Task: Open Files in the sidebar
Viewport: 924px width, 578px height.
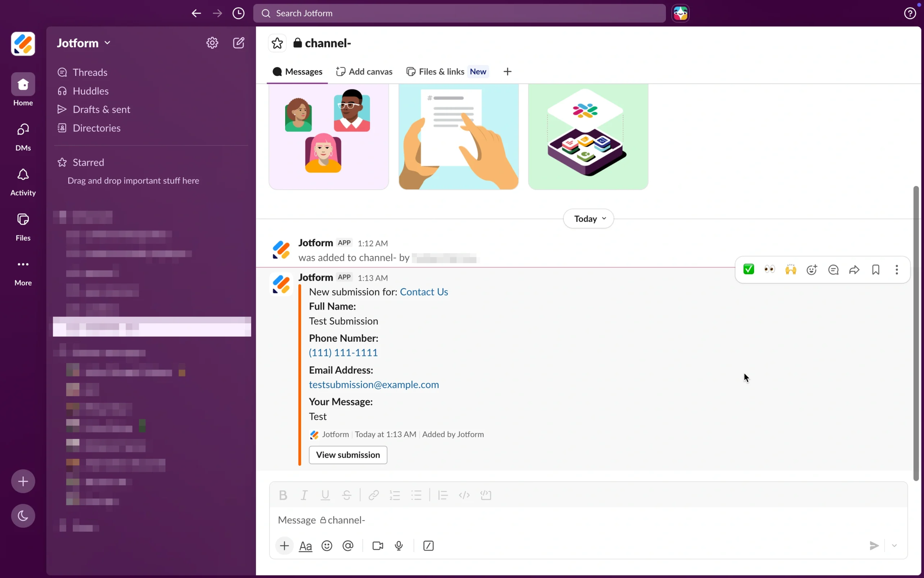Action: (x=23, y=227)
